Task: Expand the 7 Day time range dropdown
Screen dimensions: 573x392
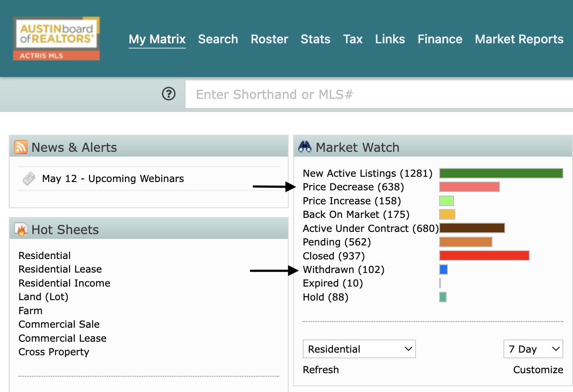Action: 533,349
